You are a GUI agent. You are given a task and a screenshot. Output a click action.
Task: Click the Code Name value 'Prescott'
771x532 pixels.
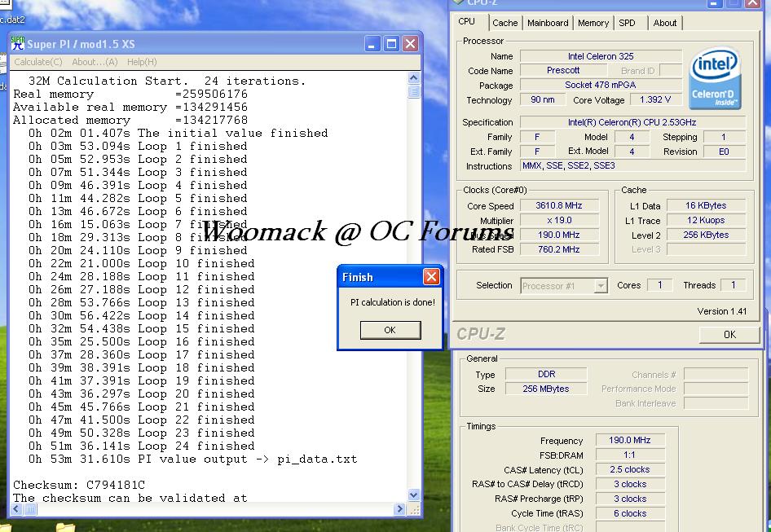[563, 70]
